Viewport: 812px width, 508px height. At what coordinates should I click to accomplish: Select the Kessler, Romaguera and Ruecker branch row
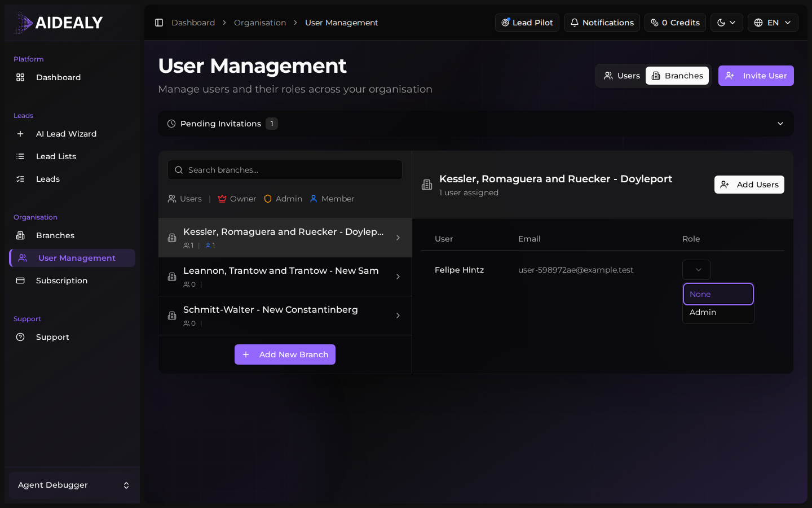(285, 238)
